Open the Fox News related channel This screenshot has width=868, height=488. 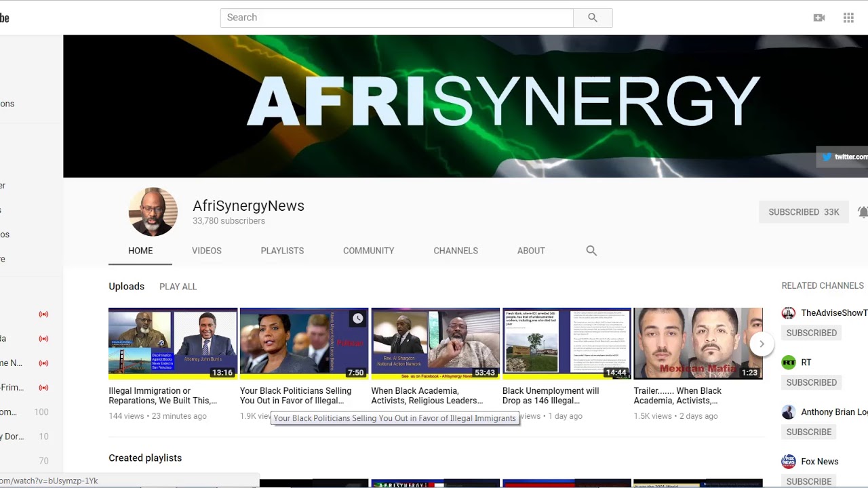point(819,462)
